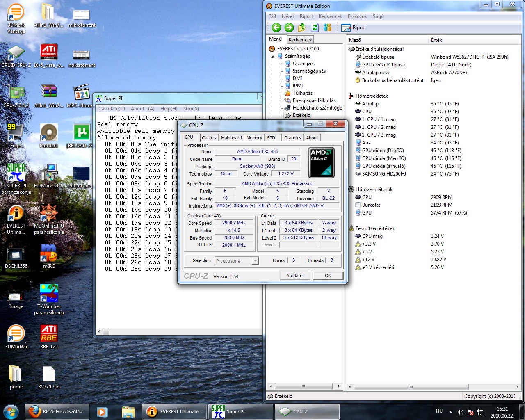Click Mező column header
The image size is (525, 420).
[x=387, y=40]
